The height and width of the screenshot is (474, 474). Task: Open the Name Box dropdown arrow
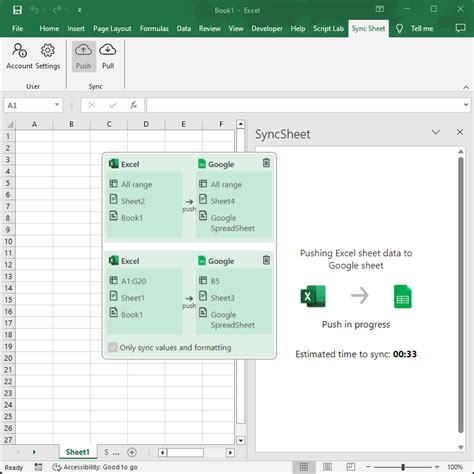pos(57,105)
